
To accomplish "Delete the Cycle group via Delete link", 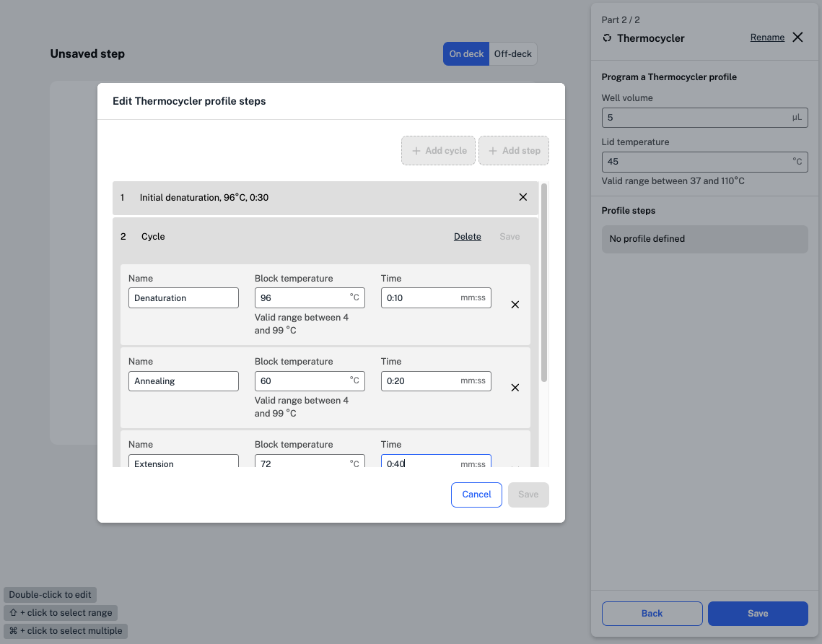I will click(x=467, y=237).
